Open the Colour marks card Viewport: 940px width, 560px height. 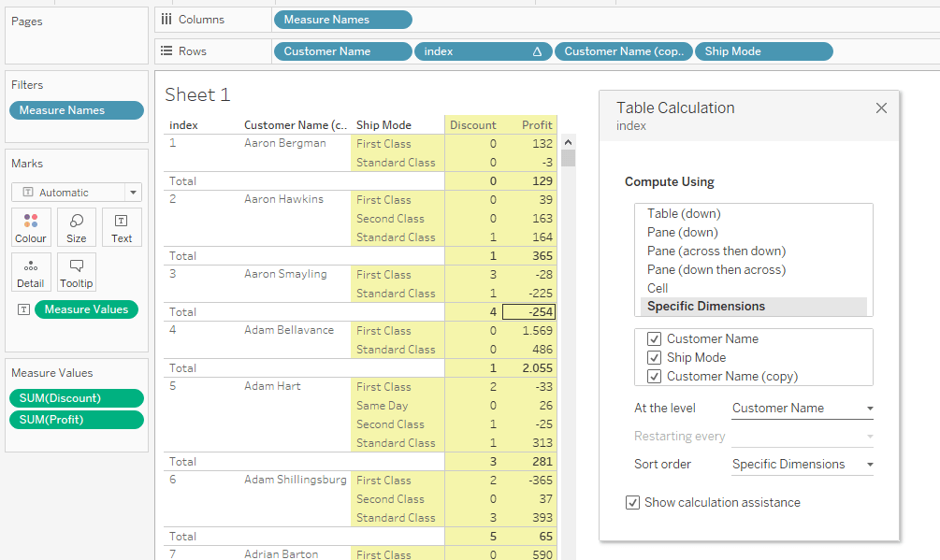(31, 227)
